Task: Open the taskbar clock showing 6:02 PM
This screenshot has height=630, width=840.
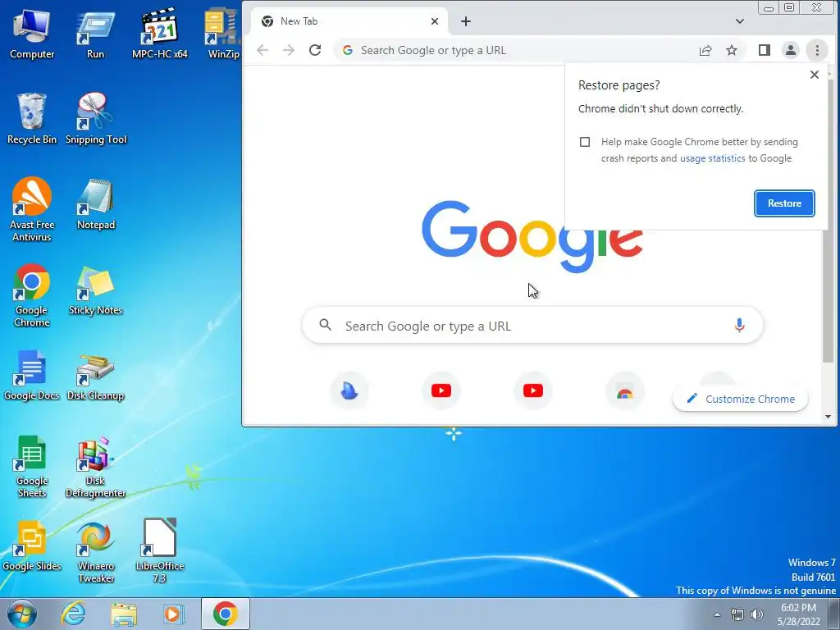Action: [798, 614]
